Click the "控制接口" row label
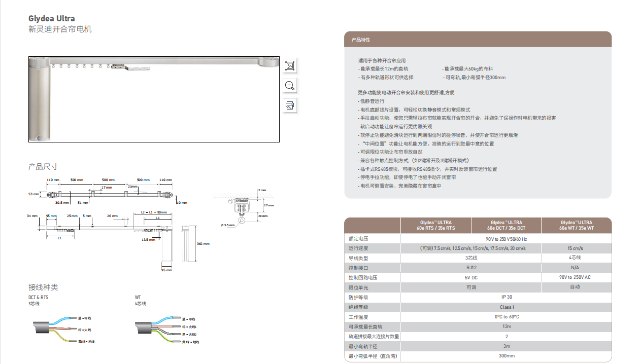Image resolution: width=640 pixels, height=364 pixels. 358,268
